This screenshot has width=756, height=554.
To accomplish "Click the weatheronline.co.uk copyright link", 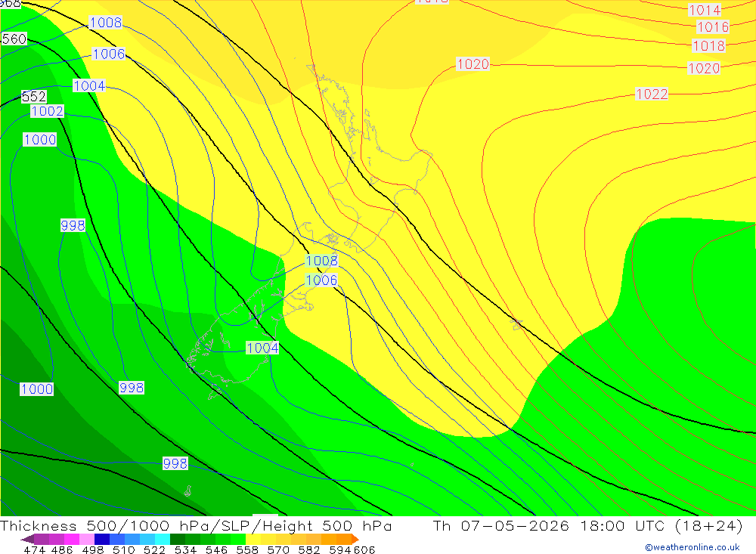I will tap(692, 547).
